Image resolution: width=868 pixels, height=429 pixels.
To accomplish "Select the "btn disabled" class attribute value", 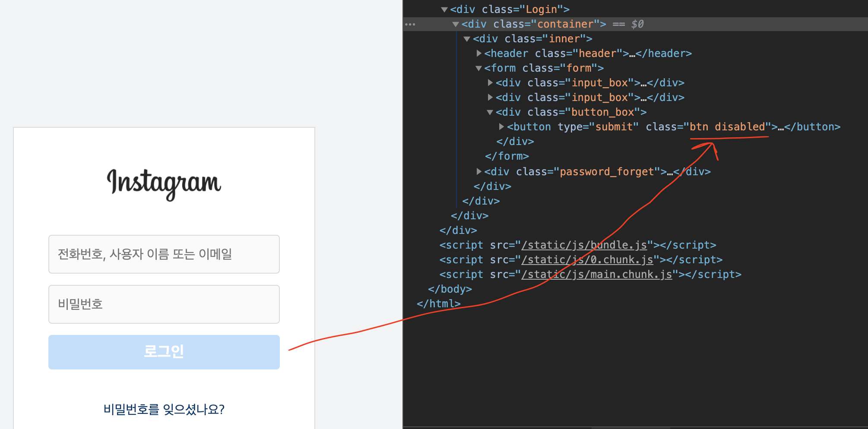I will coord(727,127).
